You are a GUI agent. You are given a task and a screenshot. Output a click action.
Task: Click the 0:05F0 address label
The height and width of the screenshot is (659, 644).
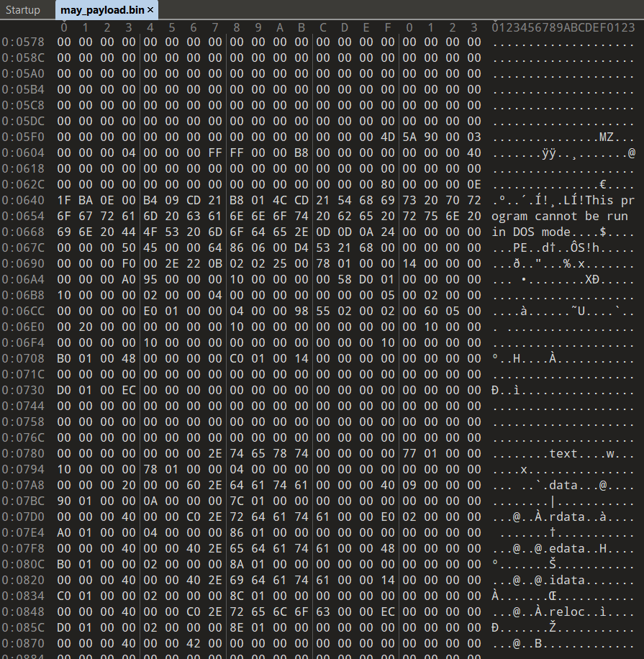point(24,137)
